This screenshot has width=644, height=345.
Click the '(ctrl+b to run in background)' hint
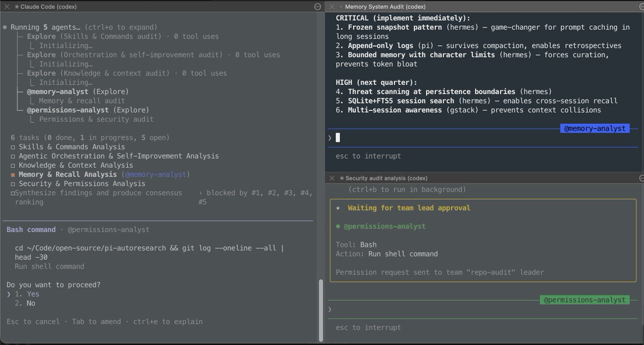click(407, 189)
